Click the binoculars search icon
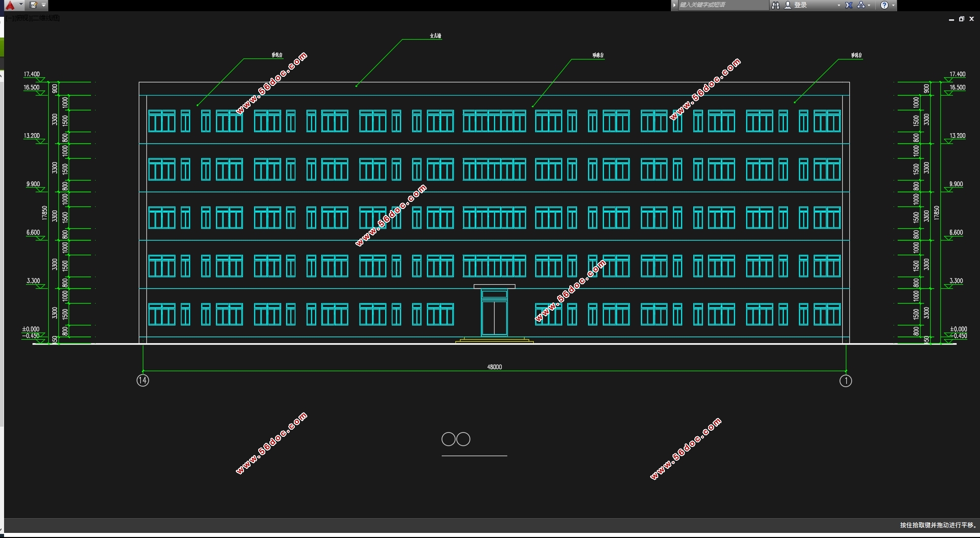The width and height of the screenshot is (980, 538). 775,5
